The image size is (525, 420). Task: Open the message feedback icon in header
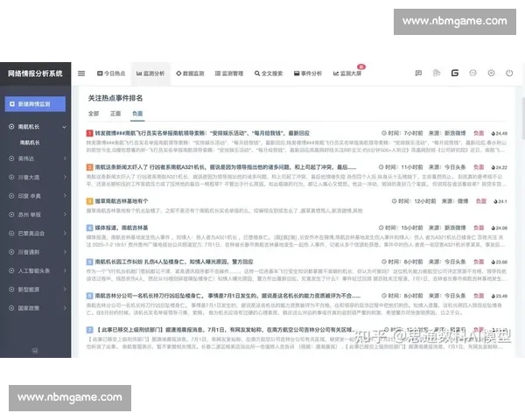418,73
